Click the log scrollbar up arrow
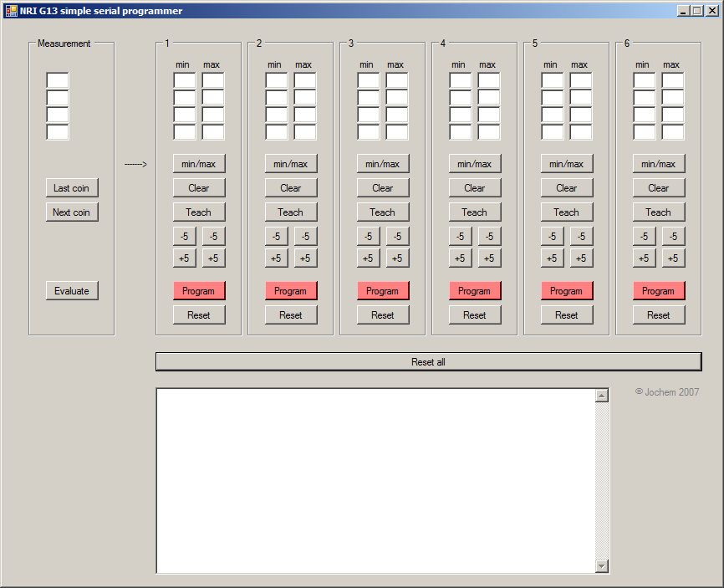This screenshot has height=588, width=724. (602, 396)
